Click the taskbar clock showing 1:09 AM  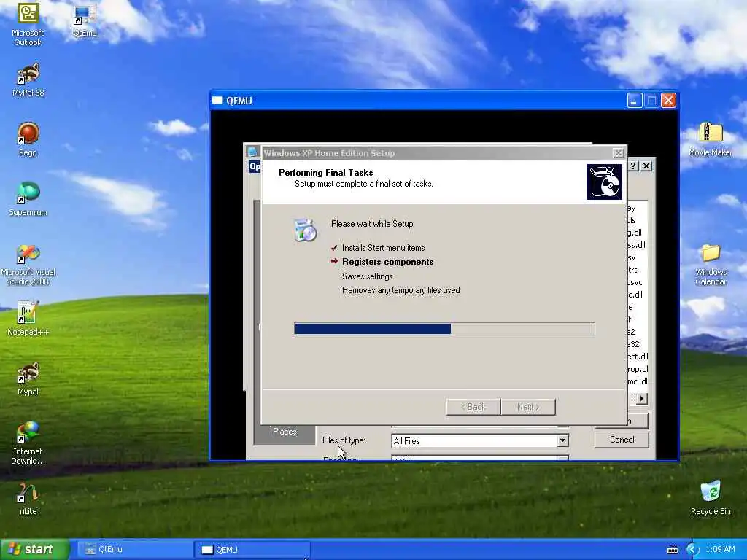[720, 550]
